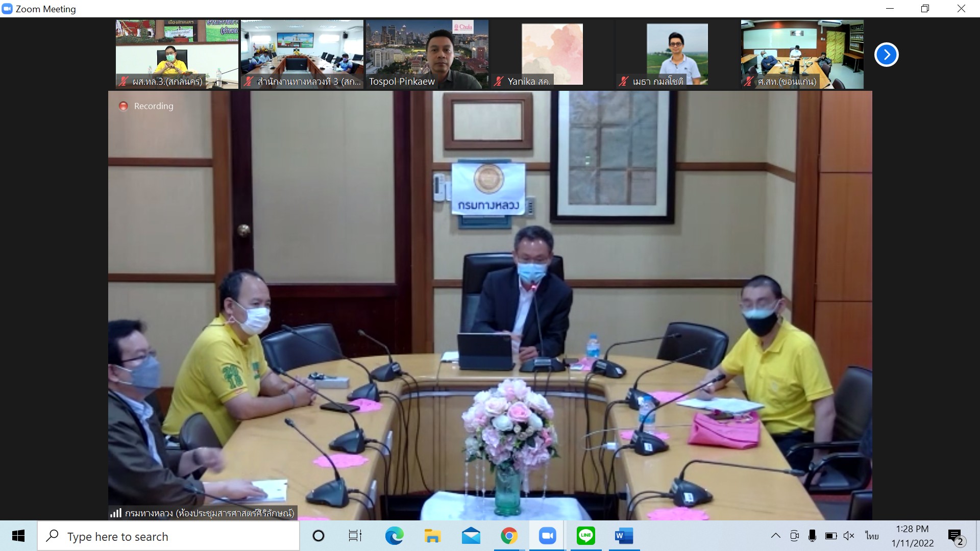Expand hidden system tray icons
The width and height of the screenshot is (980, 551).
[775, 536]
